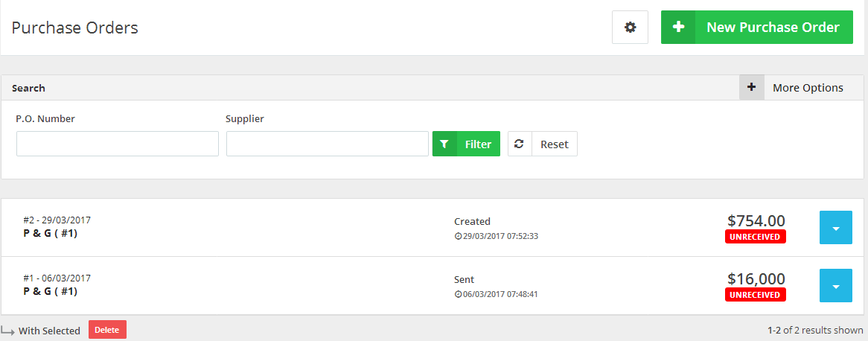Click the UNRECEIVED badge under $16,000
868x341 pixels.
756,295
